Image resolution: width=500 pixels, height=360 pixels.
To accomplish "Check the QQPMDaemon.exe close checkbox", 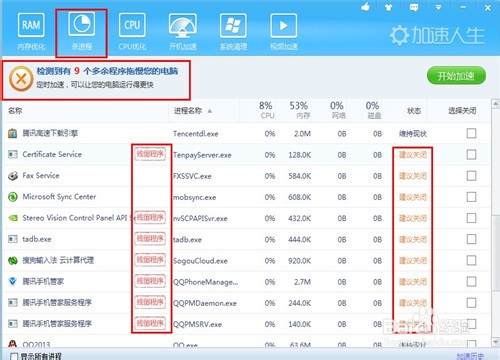I will (471, 303).
